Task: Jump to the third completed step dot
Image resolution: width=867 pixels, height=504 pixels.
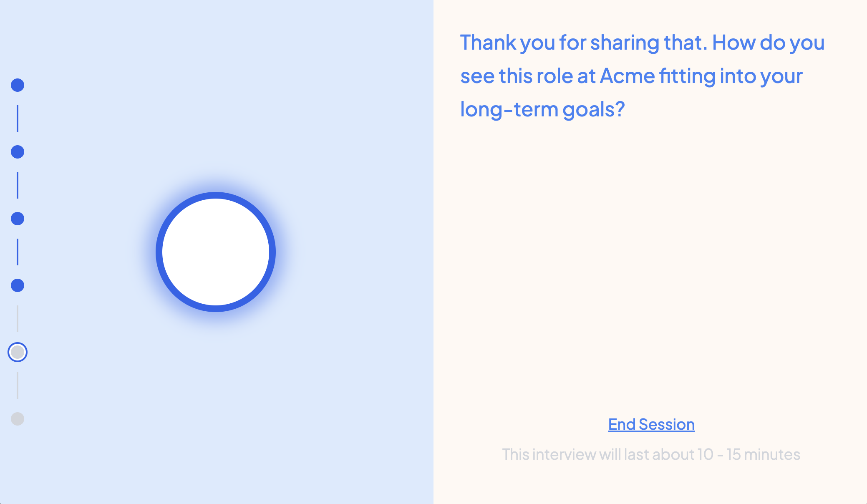Action: (18, 219)
